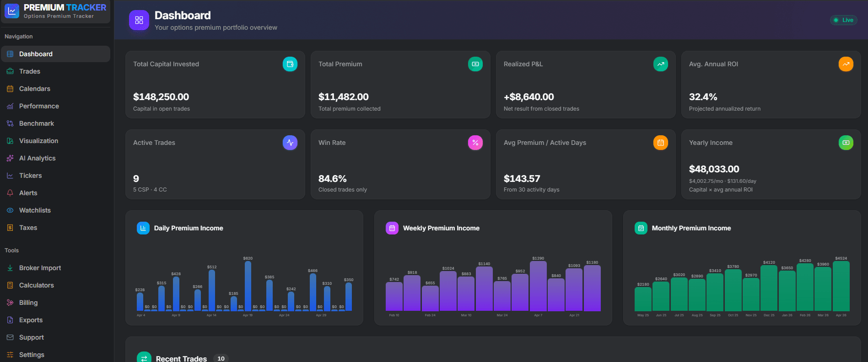Click the $143.57 avg premium value
The width and height of the screenshot is (868, 362).
pos(522,179)
